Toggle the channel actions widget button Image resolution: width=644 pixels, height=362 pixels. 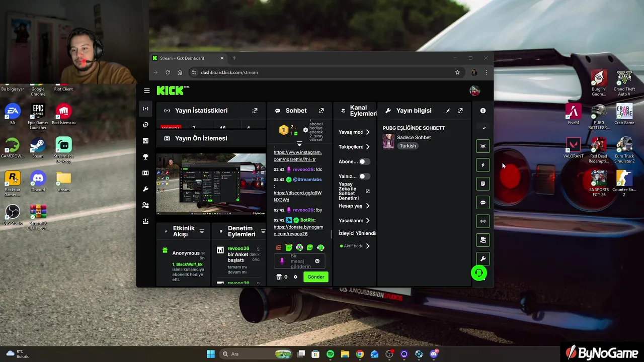(483, 240)
